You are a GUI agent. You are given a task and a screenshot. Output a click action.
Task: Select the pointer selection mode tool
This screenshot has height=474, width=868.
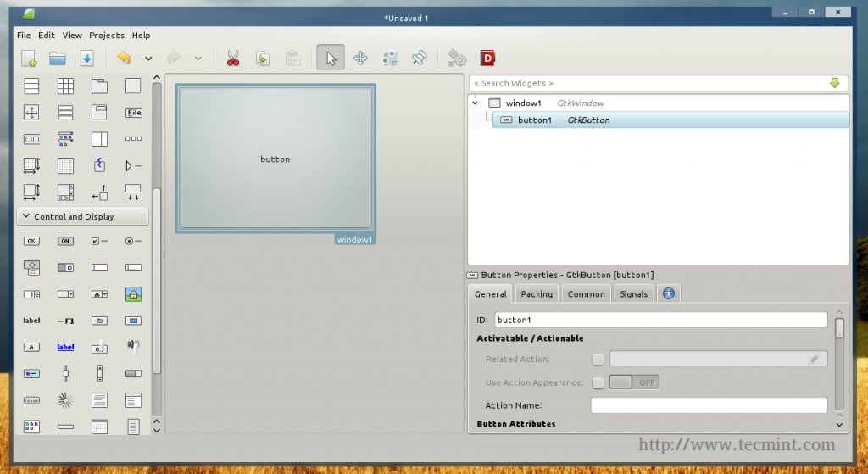331,59
